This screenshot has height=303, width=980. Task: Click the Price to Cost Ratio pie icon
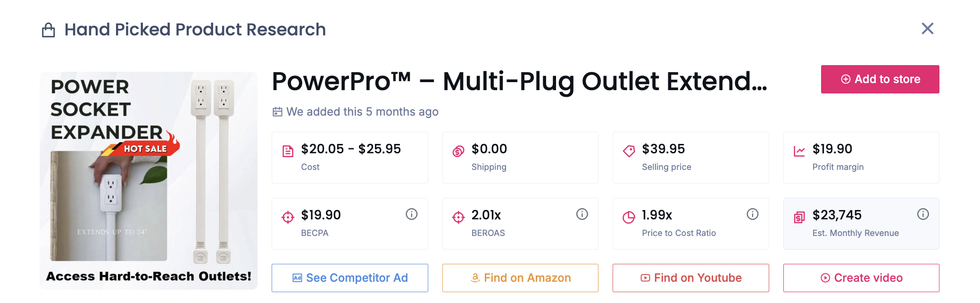[628, 217]
